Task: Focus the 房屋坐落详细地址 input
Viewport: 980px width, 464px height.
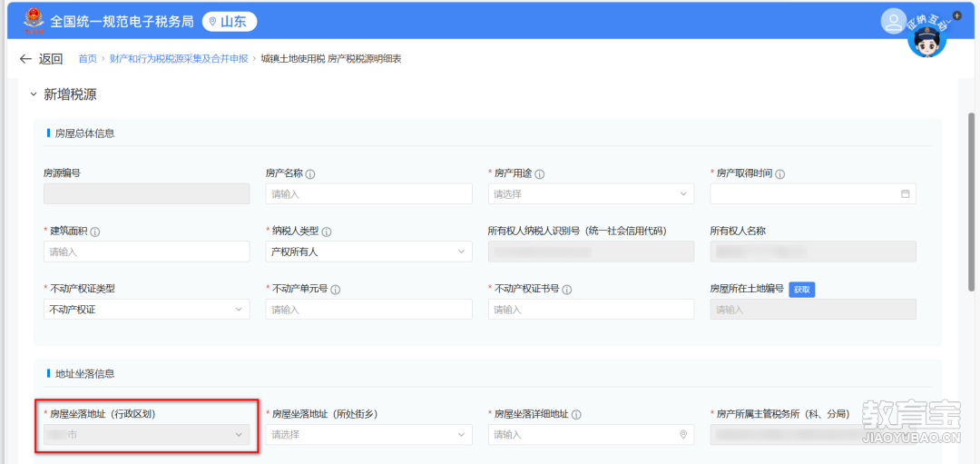Action: 592,435
